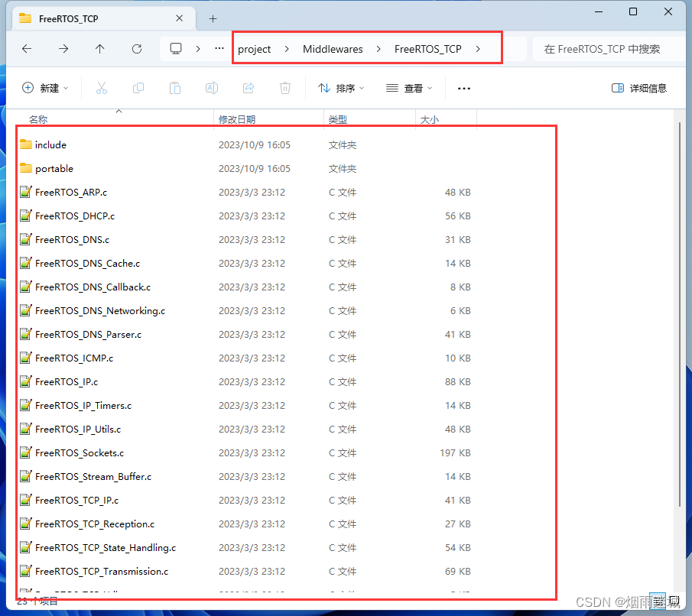This screenshot has height=616, width=692.
Task: Go forward in folder history
Action: point(63,49)
